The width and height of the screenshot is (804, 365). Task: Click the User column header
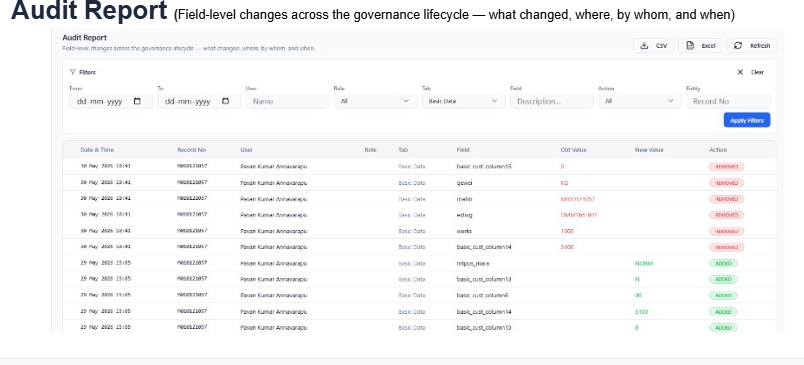click(x=246, y=150)
